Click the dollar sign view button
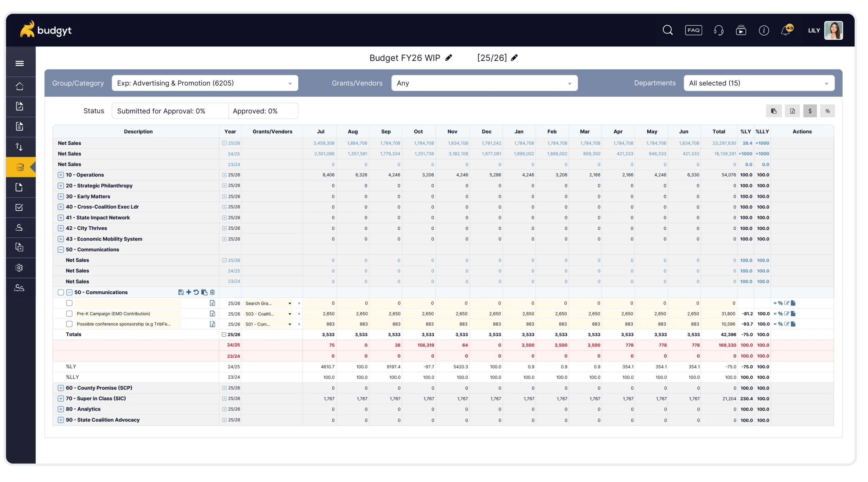868x482 pixels. [x=810, y=111]
